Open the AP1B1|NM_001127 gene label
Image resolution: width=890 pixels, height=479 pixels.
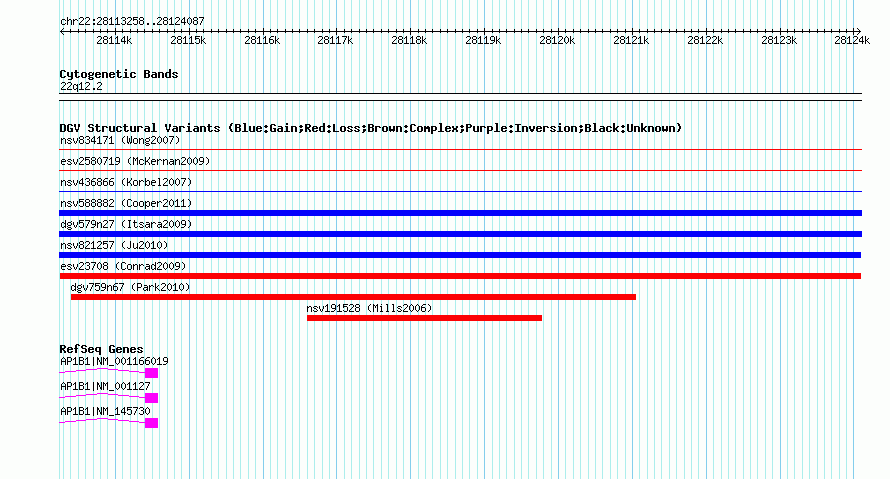pos(105,386)
